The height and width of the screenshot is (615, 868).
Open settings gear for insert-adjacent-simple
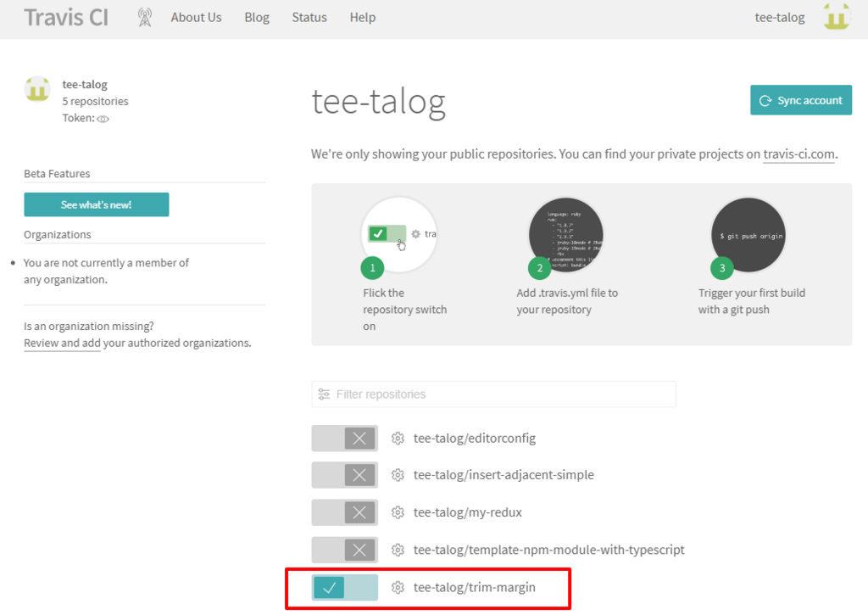click(x=398, y=475)
